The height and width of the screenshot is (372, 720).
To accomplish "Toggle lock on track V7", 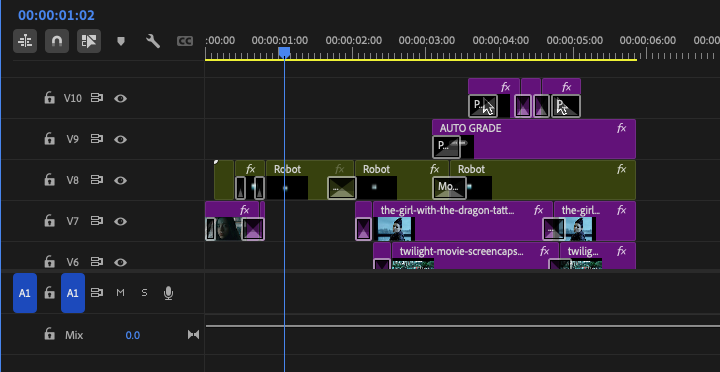I will click(49, 220).
